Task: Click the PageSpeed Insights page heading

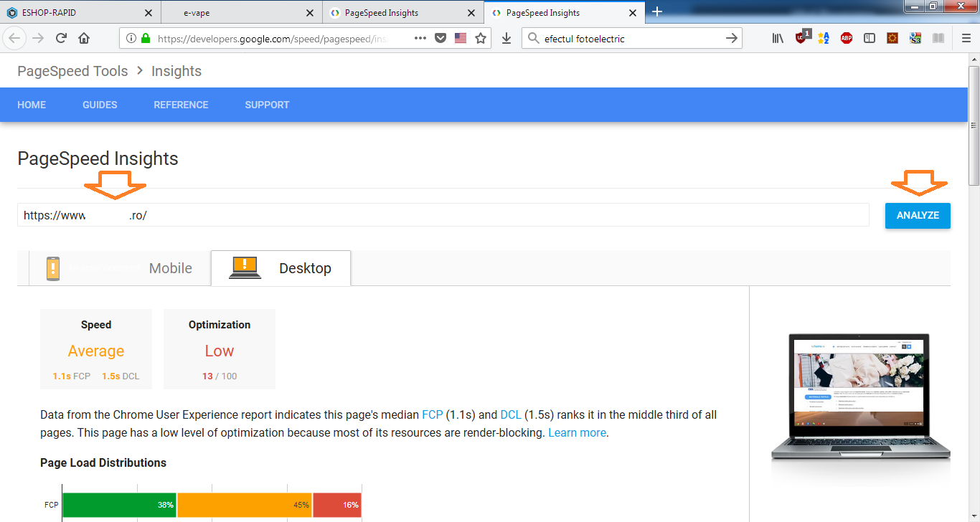Action: (98, 158)
